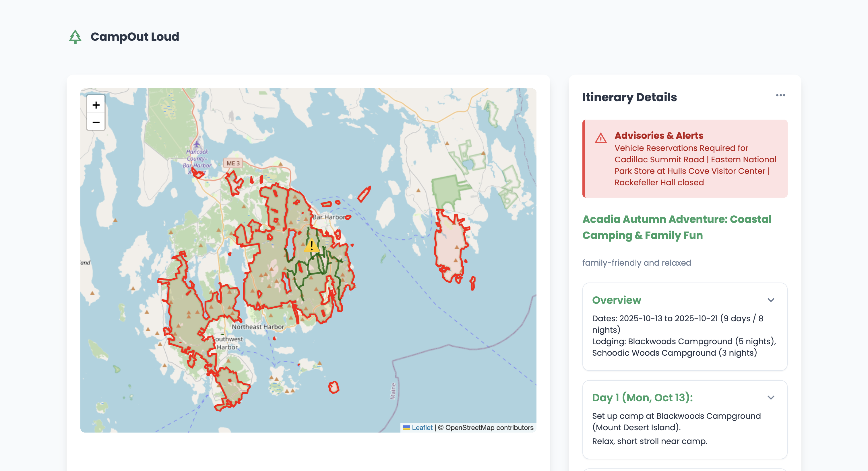This screenshot has width=868, height=471.
Task: Zoom out of the map
Action: (96, 122)
